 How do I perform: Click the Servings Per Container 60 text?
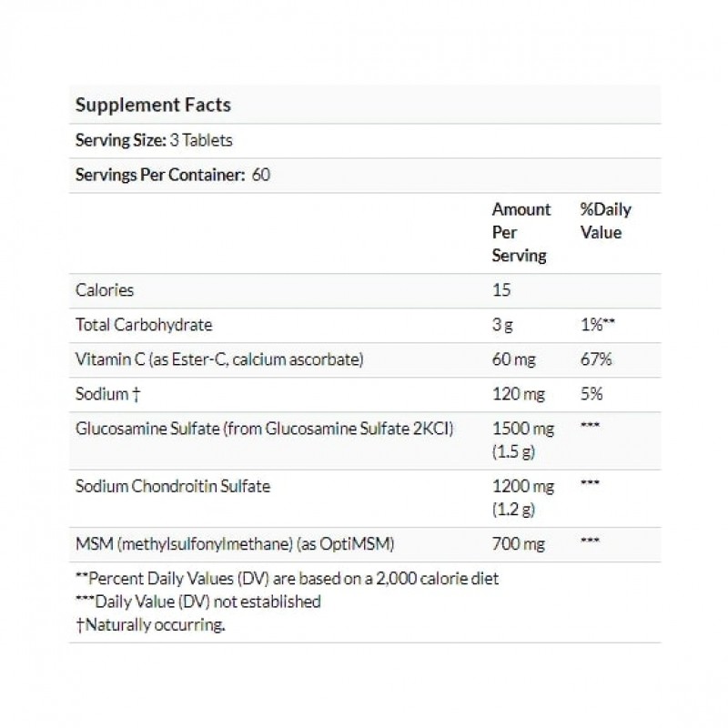click(x=173, y=175)
